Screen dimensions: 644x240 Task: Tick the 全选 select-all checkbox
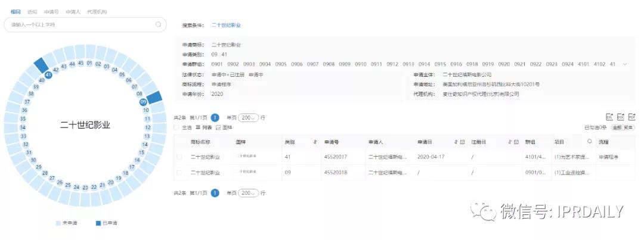(177, 127)
